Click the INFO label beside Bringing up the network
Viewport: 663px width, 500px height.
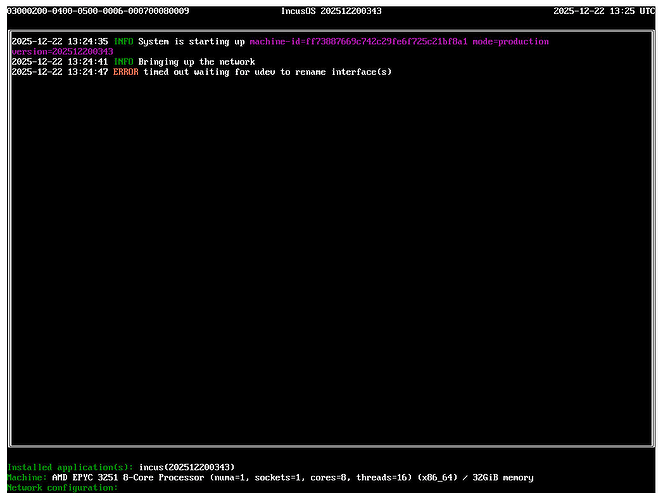click(122, 62)
